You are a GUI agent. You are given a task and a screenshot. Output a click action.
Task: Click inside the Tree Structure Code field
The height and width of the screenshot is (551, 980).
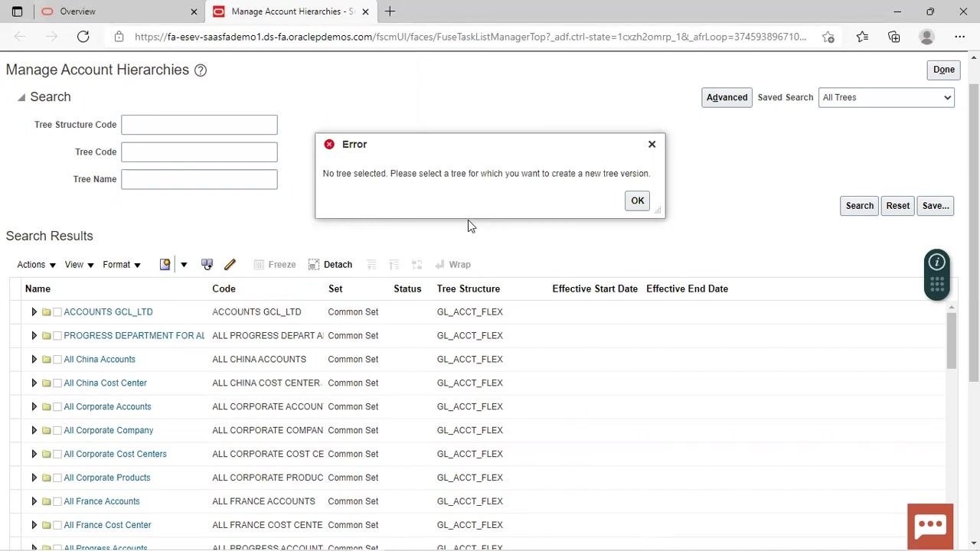(199, 125)
